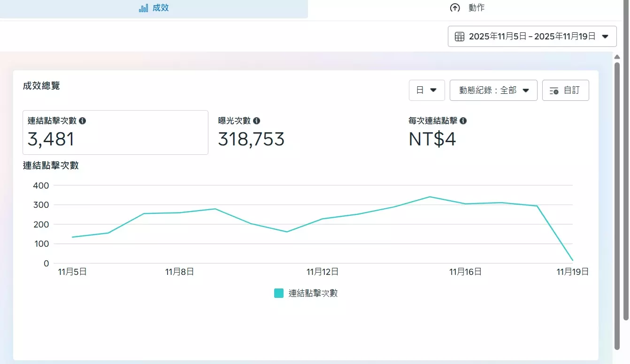Select the 連結點擊次數 metric card
630x364 pixels.
(115, 132)
